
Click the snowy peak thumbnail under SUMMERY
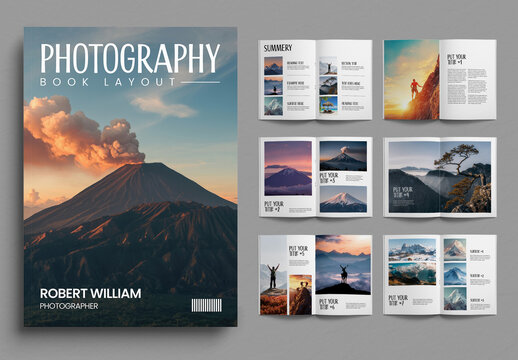(273, 106)
